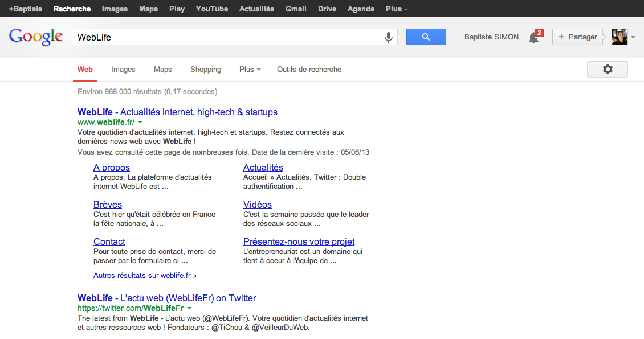
Task: Open the WebLife - Actualités internet result title
Action: (177, 112)
